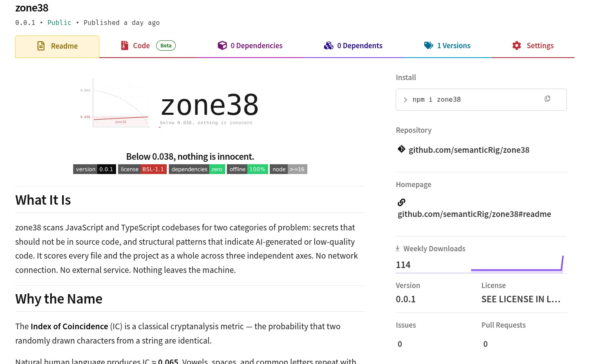
Task: Click the Dependents cubes icon
Action: [x=329, y=46]
